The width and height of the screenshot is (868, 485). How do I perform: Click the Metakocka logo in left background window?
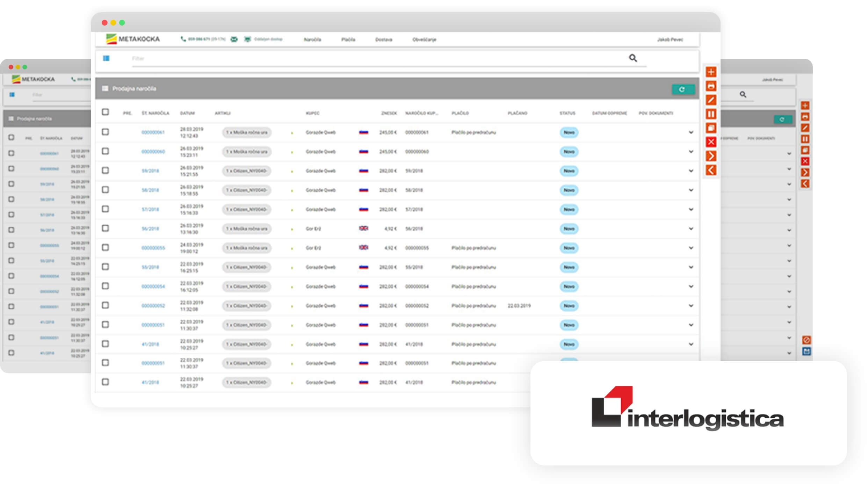tap(33, 79)
